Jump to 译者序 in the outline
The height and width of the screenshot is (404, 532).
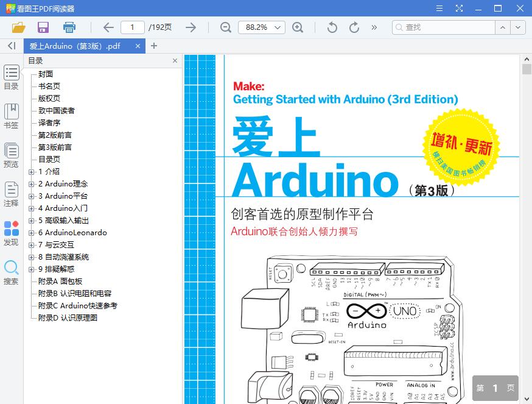[49, 122]
